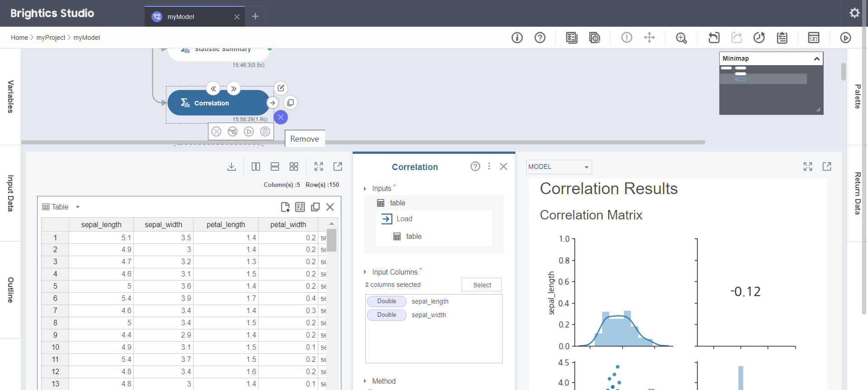Click the zoom-in magnifier tool
This screenshot has width=868, height=390.
tap(681, 38)
